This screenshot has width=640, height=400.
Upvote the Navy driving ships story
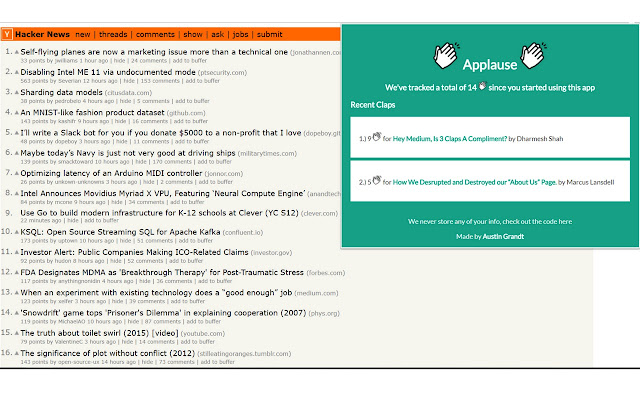pos(17,153)
